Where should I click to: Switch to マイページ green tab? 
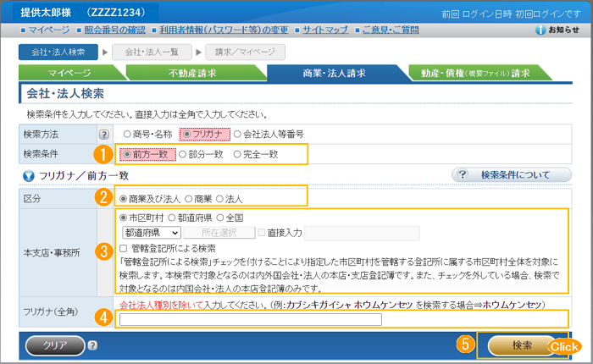(x=69, y=73)
